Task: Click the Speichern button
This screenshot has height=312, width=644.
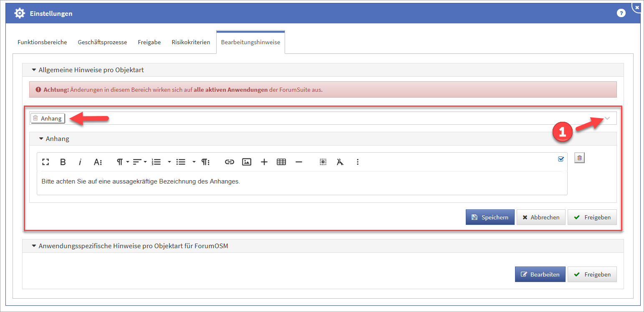Action: pos(490,217)
